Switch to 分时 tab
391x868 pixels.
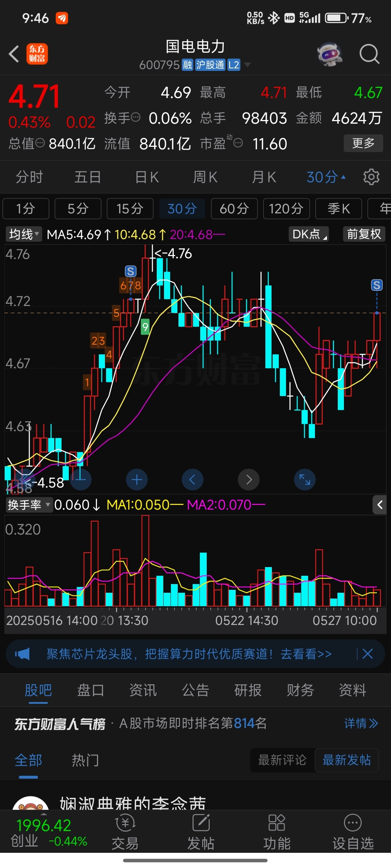(29, 177)
